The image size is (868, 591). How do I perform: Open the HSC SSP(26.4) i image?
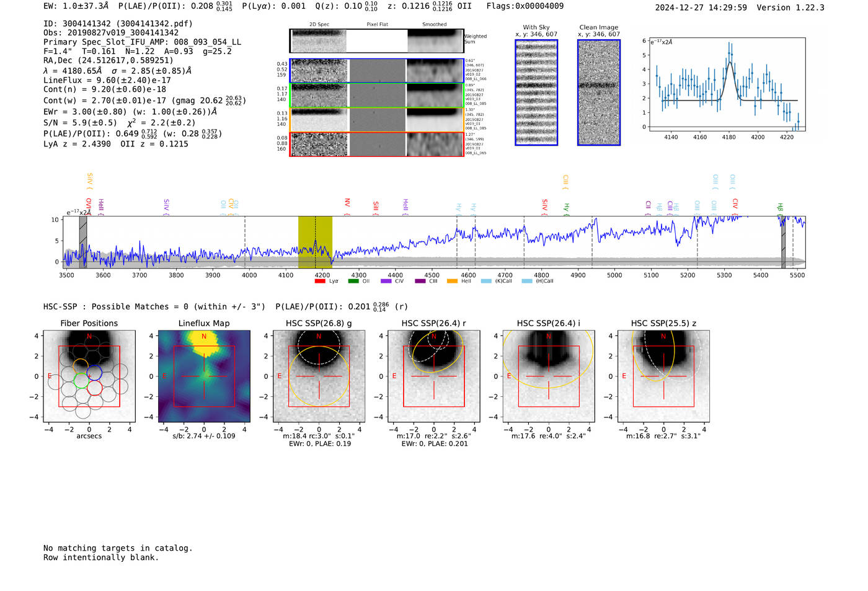point(549,376)
